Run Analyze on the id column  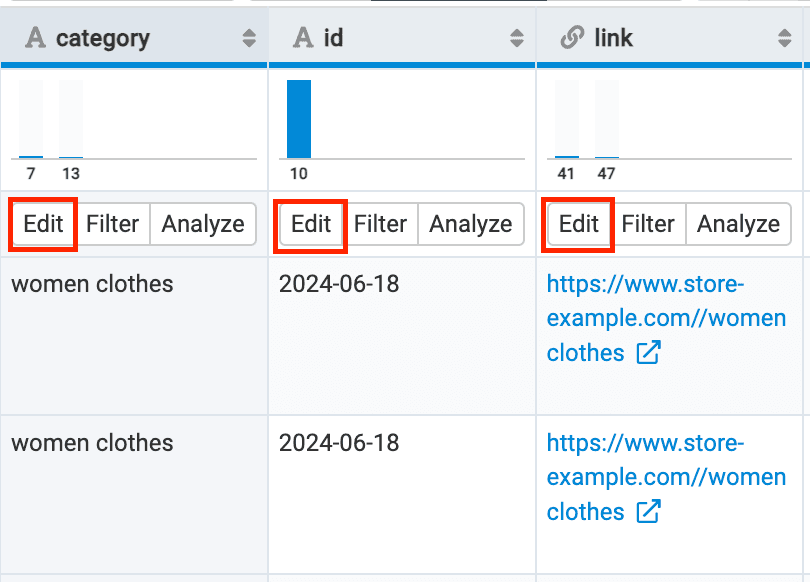pyautogui.click(x=471, y=224)
